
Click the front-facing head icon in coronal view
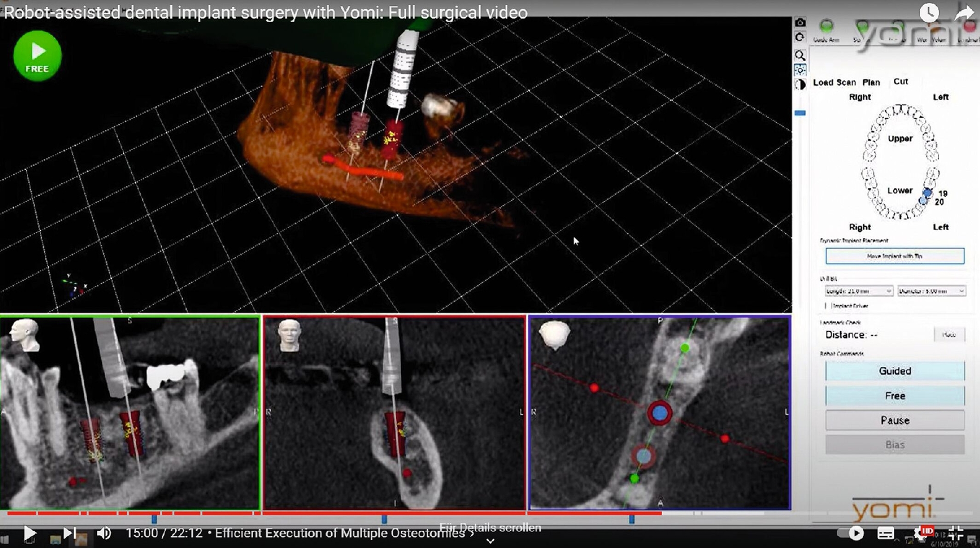(x=289, y=335)
